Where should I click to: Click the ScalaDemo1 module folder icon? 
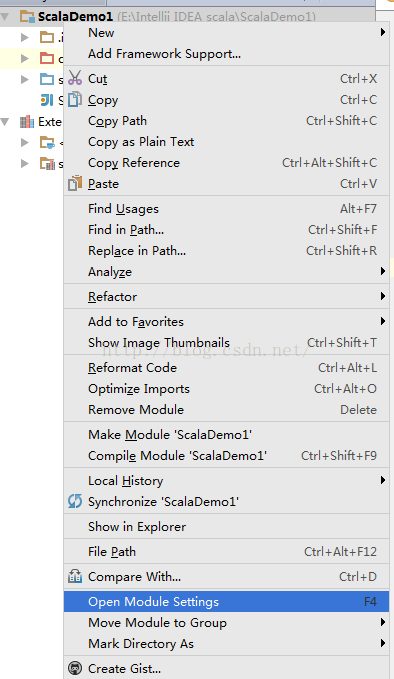27,17
